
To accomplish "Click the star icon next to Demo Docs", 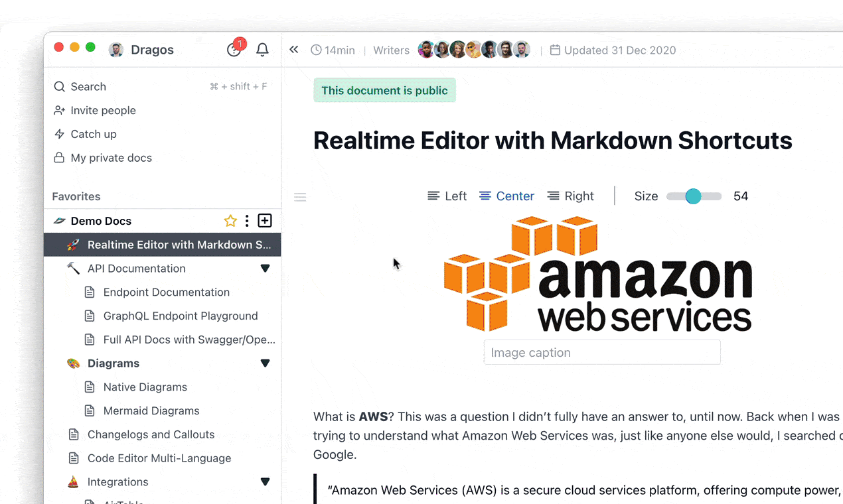I will tap(230, 220).
